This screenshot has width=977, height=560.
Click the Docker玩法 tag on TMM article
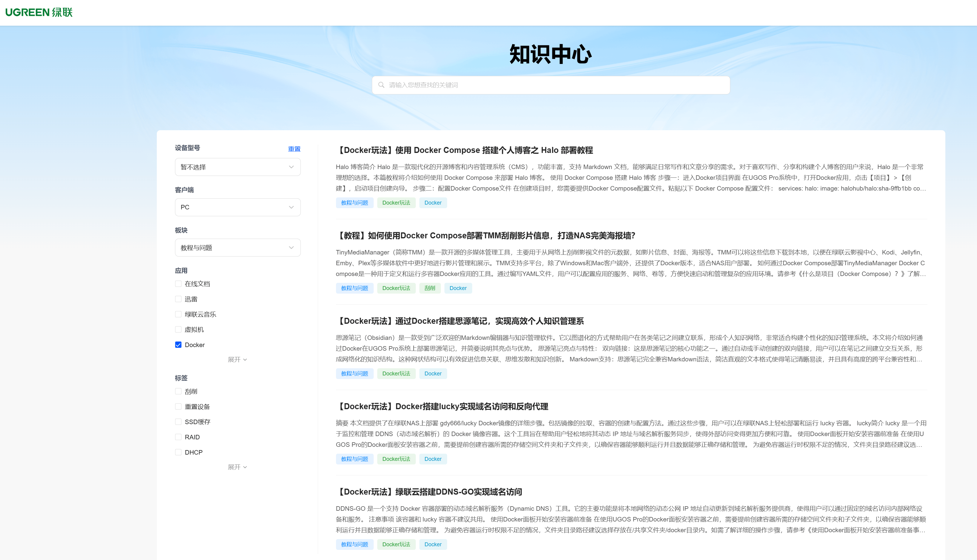(x=396, y=288)
